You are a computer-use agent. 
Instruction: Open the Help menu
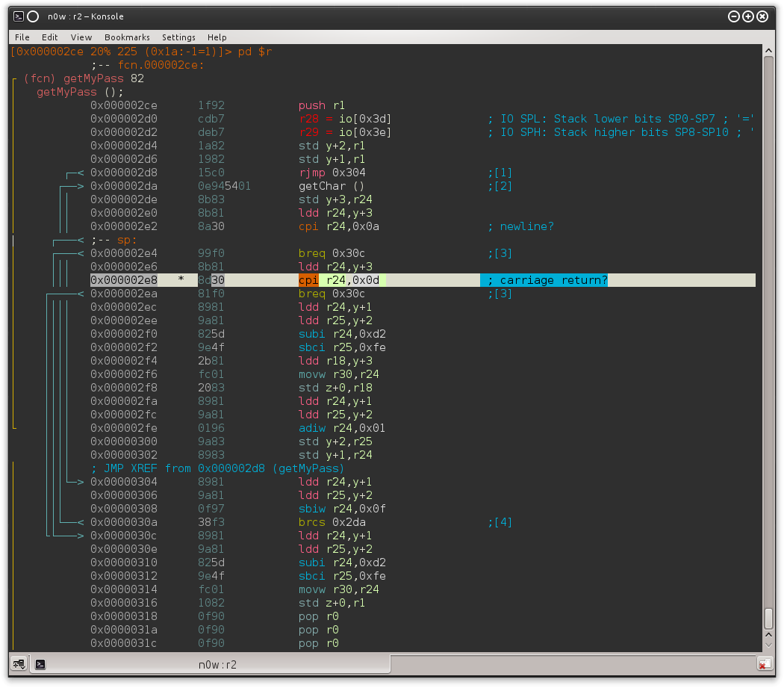[217, 37]
